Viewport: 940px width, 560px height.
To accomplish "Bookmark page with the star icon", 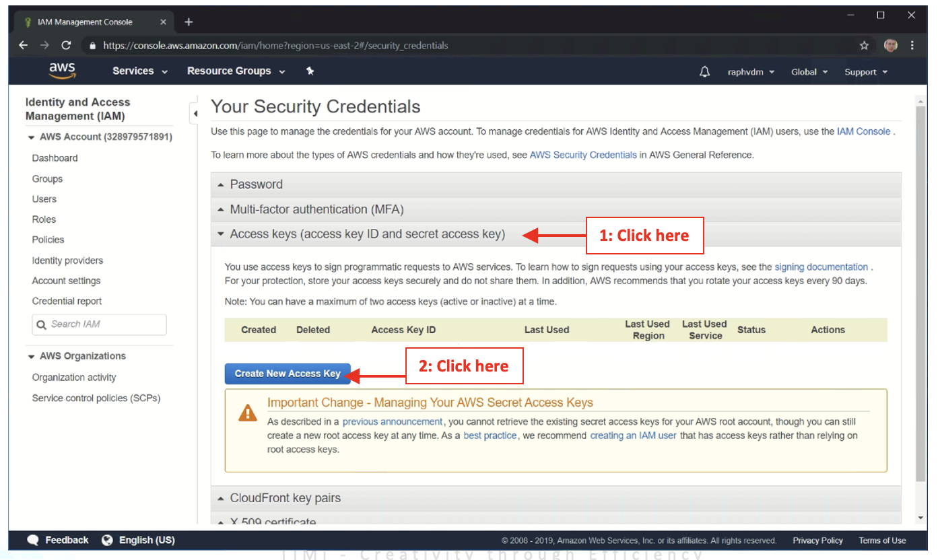I will point(864,46).
